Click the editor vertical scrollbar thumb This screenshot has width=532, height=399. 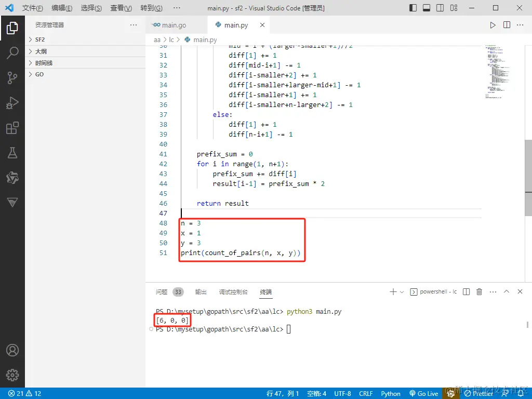coord(528,178)
